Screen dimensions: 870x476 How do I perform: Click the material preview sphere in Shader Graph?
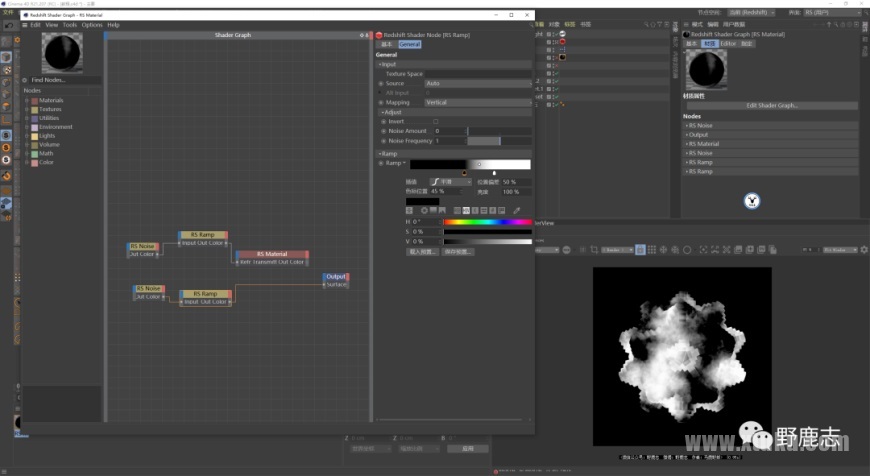[62, 53]
